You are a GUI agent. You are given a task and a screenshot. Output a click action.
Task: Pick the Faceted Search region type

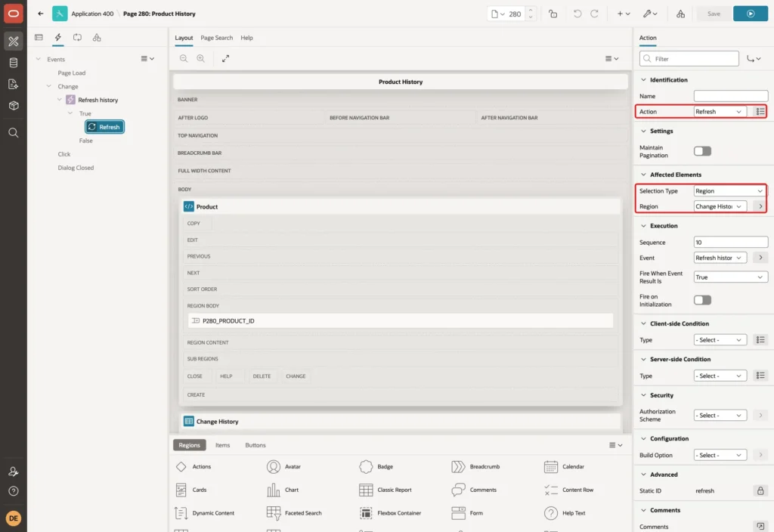294,513
